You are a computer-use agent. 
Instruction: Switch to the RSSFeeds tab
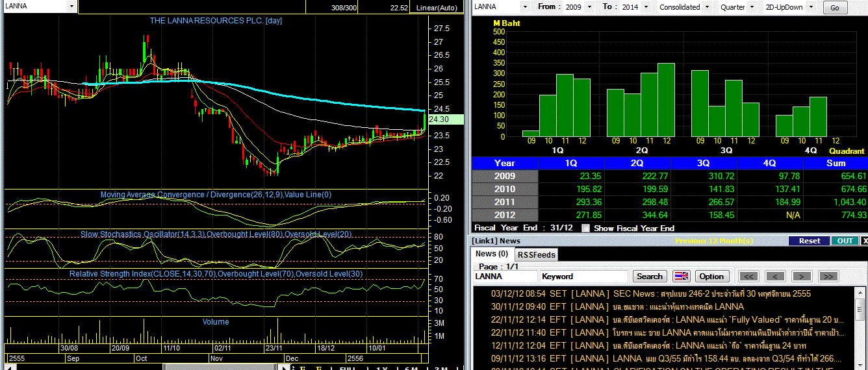(x=536, y=254)
